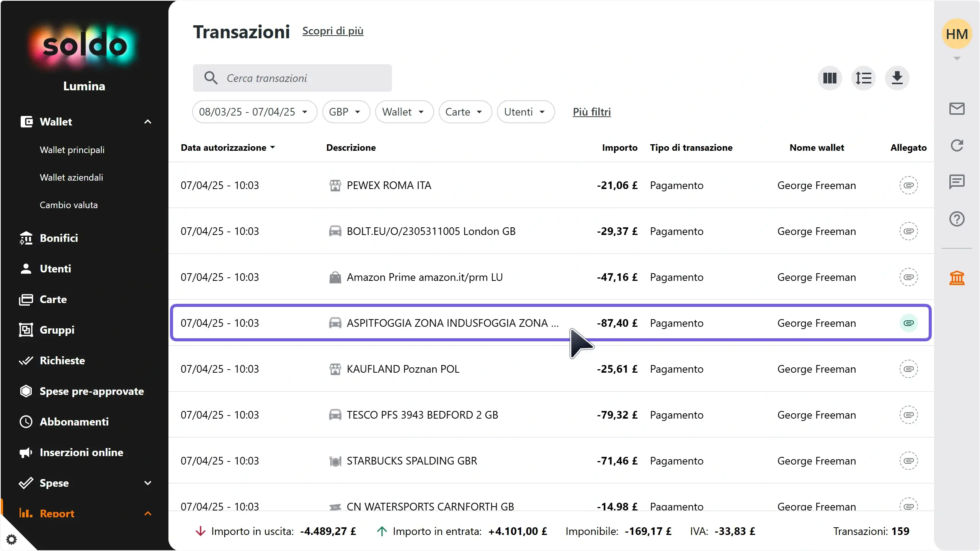Open the chat messages icon
Screen dimensions: 980x551
pyautogui.click(x=957, y=182)
